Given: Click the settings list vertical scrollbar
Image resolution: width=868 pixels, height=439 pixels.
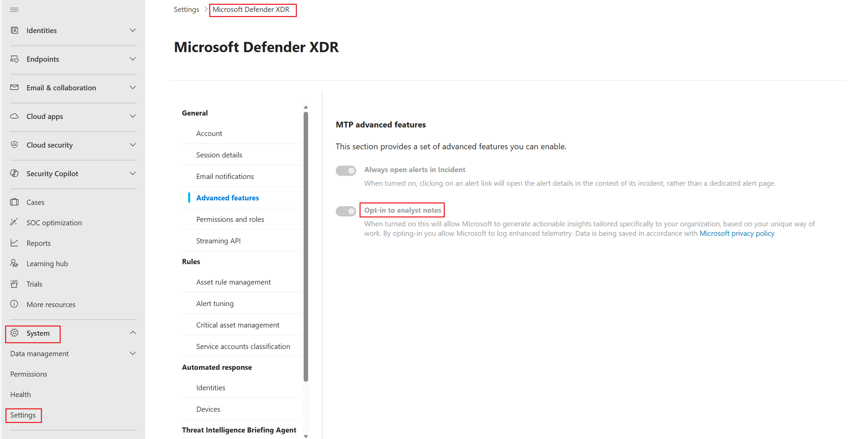Looking at the screenshot, I should [306, 247].
